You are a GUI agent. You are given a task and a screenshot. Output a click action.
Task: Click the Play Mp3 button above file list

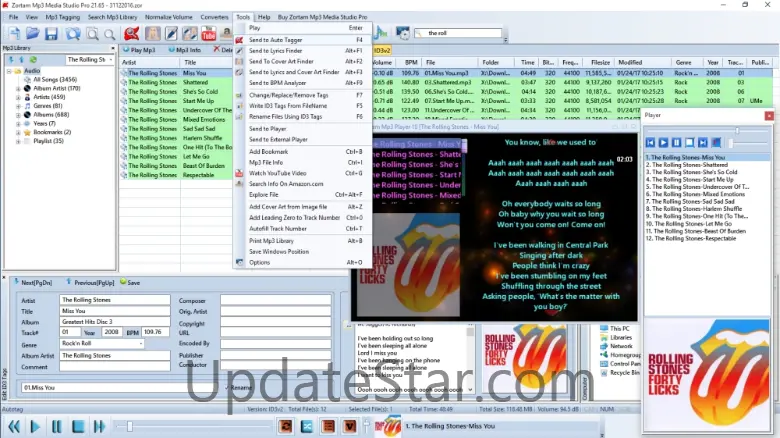pos(139,50)
